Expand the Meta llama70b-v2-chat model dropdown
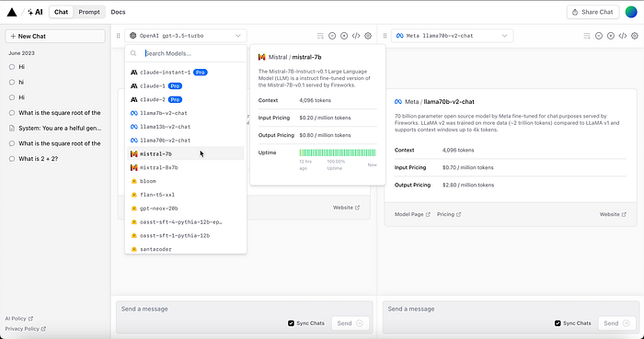 [453, 36]
